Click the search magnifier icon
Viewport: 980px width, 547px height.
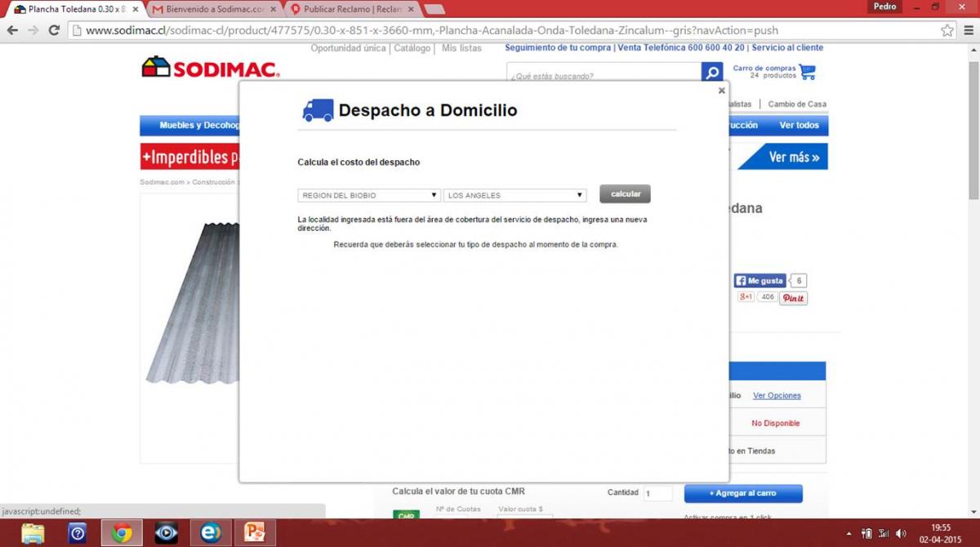click(x=712, y=73)
